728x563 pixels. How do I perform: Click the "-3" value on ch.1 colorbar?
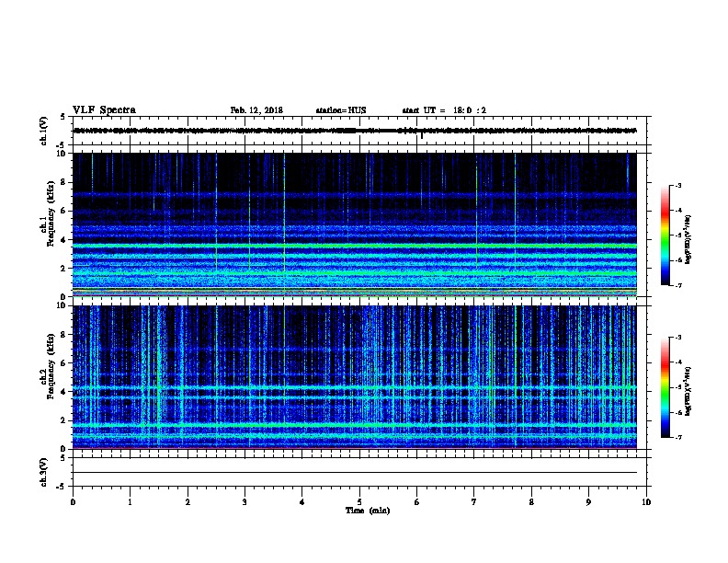677,185
